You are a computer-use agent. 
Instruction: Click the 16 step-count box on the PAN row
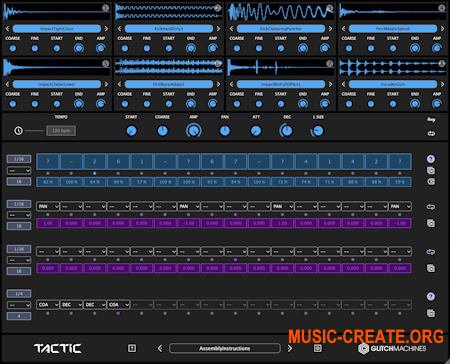tap(19, 226)
